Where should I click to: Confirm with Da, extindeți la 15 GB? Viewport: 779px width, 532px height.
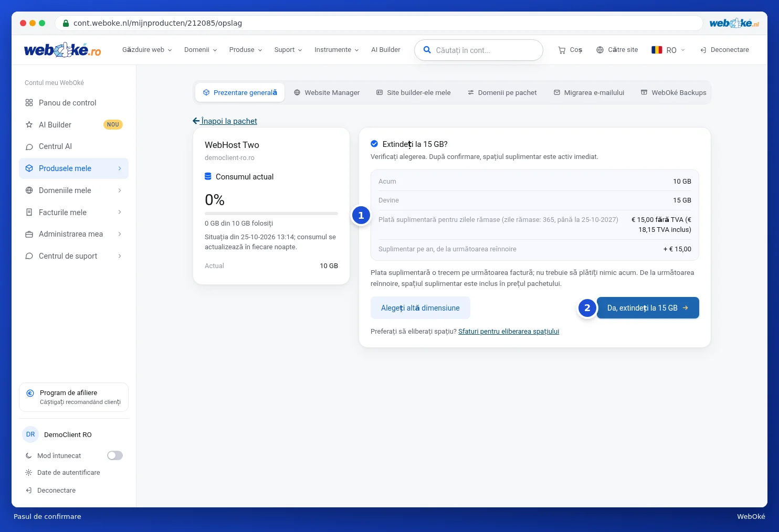tap(648, 308)
